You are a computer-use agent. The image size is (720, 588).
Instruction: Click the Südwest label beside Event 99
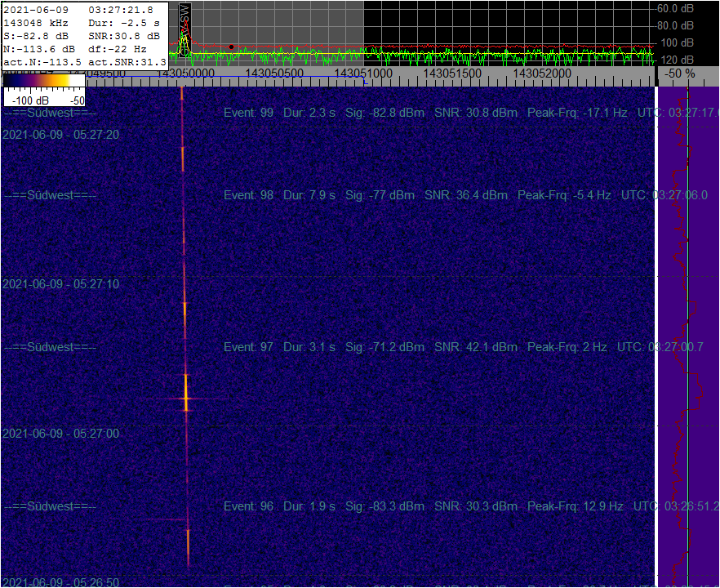coord(50,113)
